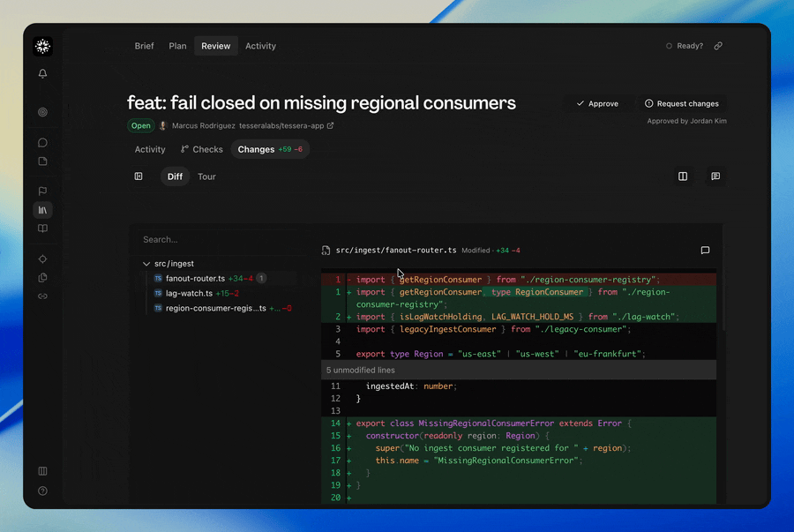Select the Checks tab
Image resolution: width=794 pixels, height=532 pixels.
point(201,149)
